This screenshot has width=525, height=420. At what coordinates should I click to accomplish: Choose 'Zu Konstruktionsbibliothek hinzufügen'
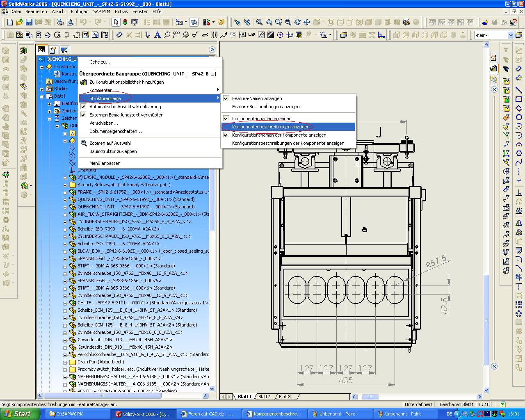pyautogui.click(x=150, y=82)
